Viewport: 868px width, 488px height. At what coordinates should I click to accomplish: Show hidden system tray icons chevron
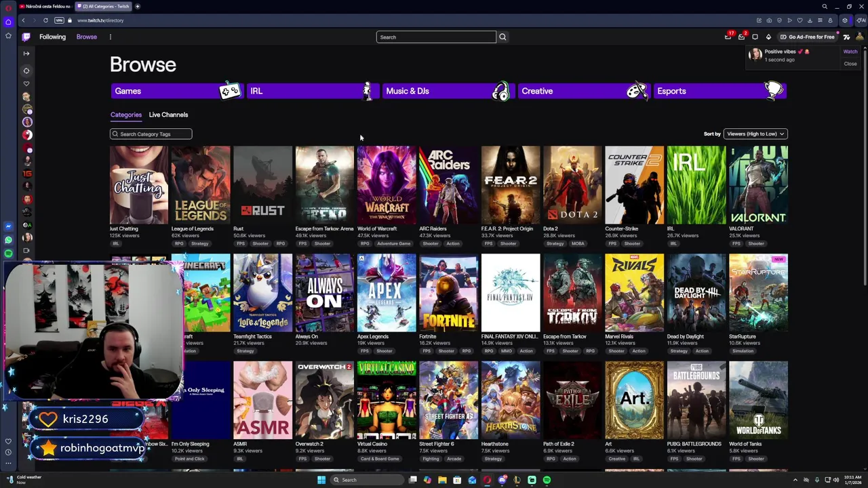coord(796,480)
